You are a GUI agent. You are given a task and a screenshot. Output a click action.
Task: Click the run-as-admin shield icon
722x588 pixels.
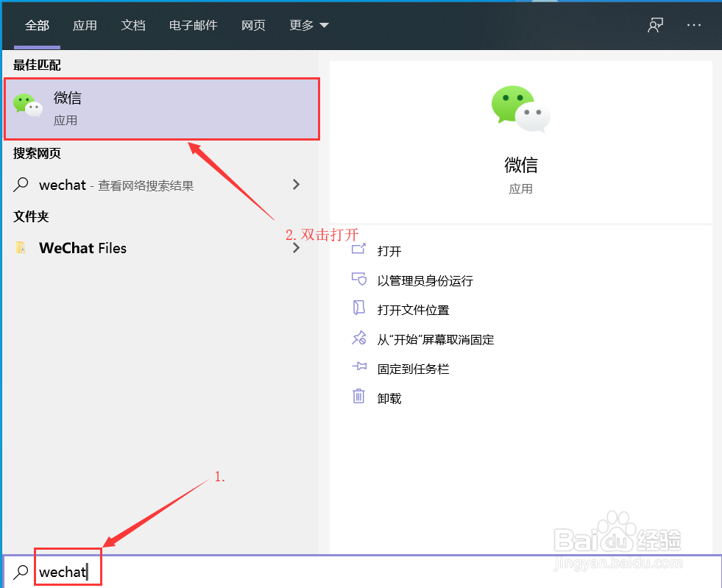358,279
